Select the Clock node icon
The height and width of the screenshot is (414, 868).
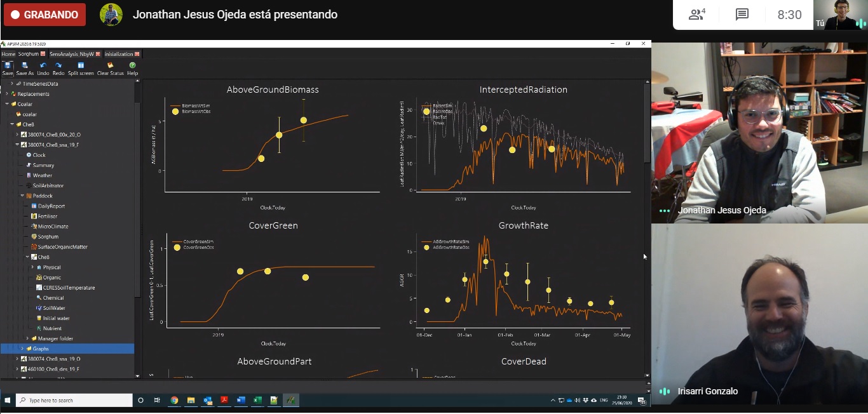pos(29,155)
